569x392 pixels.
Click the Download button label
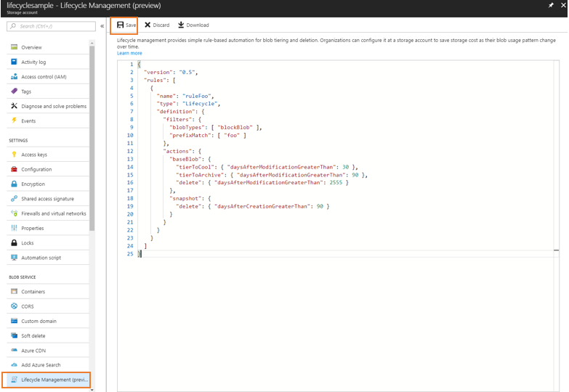[x=198, y=25]
